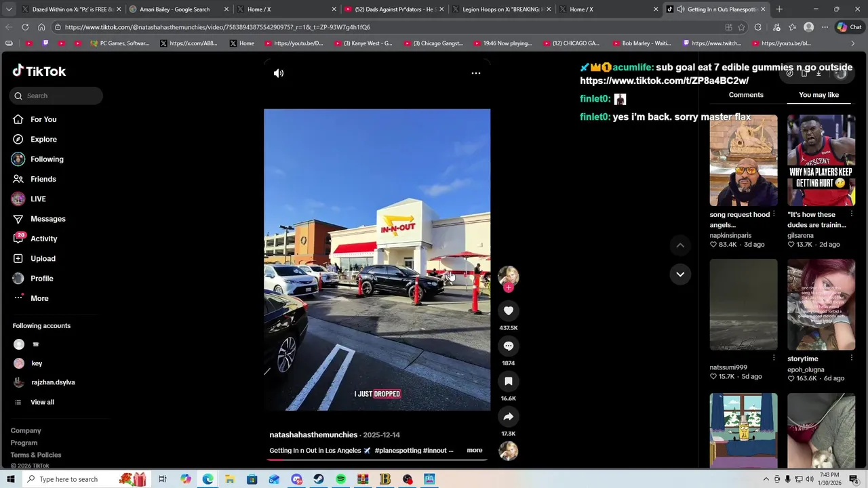The height and width of the screenshot is (488, 868).
Task: Share the video using the arrow icon
Action: coord(508,416)
